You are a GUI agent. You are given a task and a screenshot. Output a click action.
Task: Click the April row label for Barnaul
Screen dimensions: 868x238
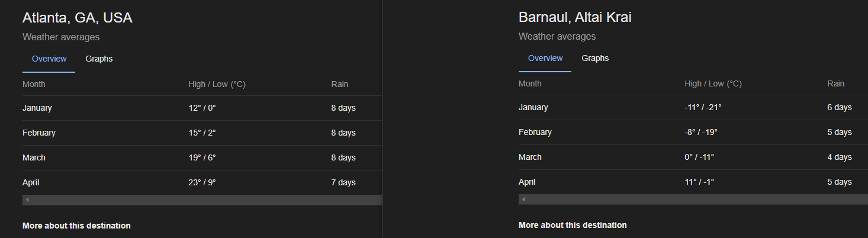[x=527, y=182]
